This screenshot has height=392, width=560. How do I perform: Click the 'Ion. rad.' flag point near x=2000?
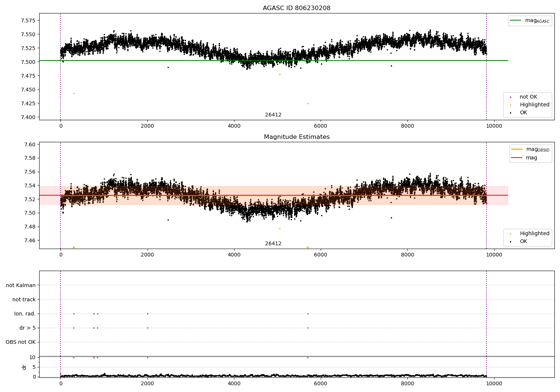[147, 314]
